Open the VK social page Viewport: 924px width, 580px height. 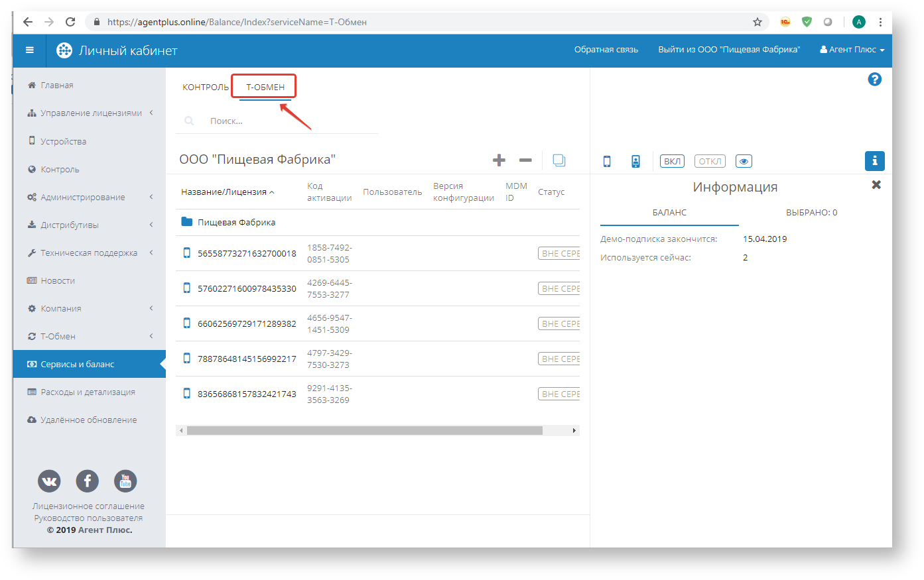point(49,481)
